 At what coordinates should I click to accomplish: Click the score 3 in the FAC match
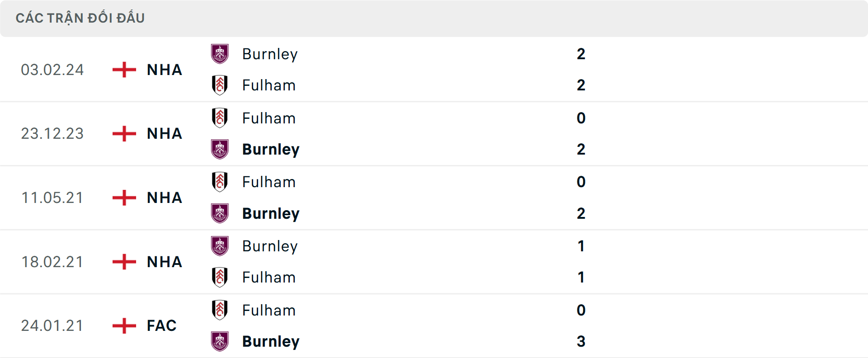point(581,341)
